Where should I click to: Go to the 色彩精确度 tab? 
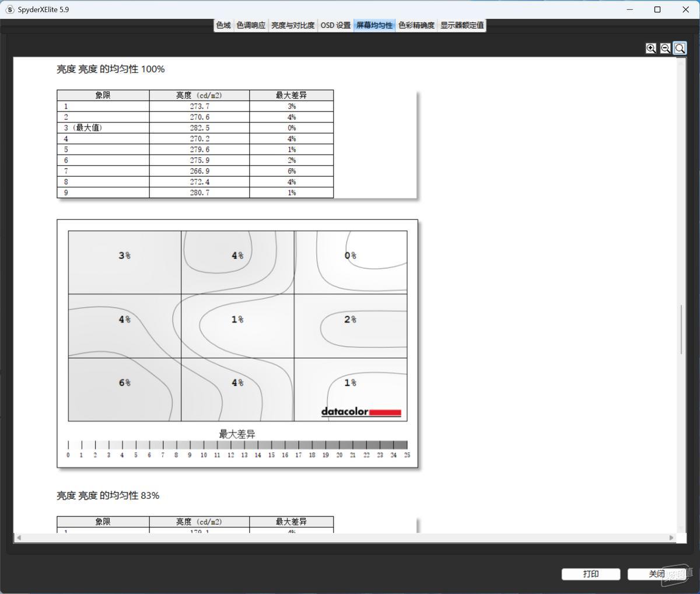(416, 25)
